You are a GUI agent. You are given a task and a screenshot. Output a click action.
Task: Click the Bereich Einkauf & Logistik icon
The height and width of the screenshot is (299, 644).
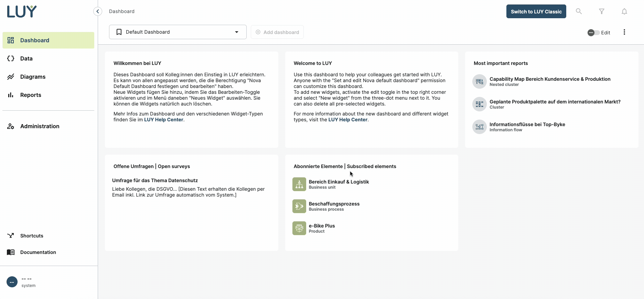click(x=299, y=184)
